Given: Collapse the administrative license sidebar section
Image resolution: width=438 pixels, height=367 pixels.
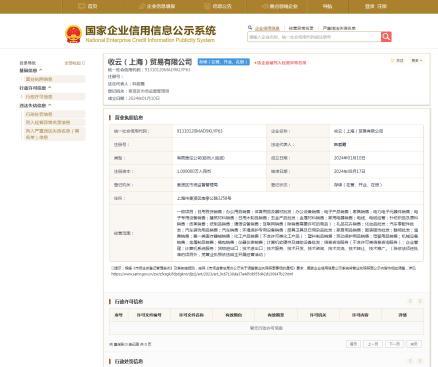Looking at the screenshot, I should click(35, 88).
